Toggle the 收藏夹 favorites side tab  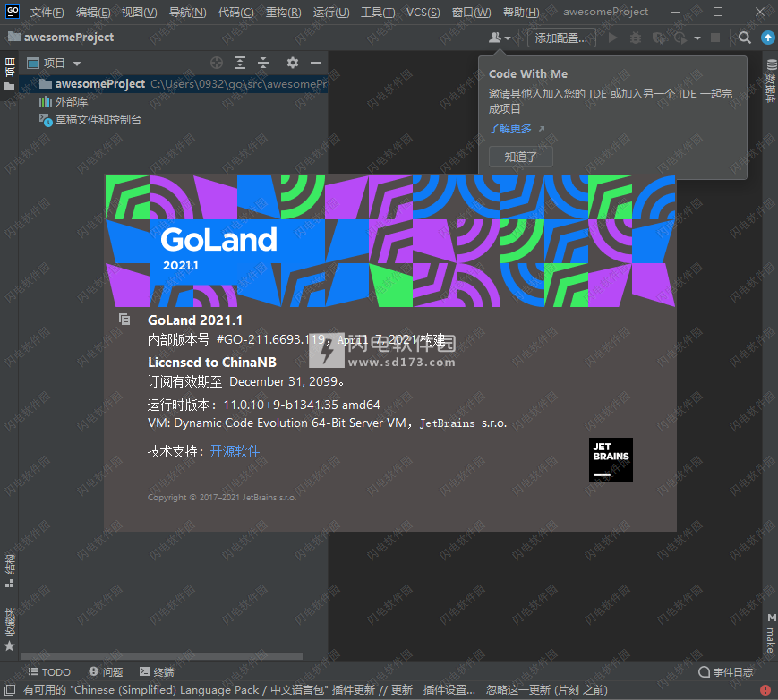tap(10, 629)
